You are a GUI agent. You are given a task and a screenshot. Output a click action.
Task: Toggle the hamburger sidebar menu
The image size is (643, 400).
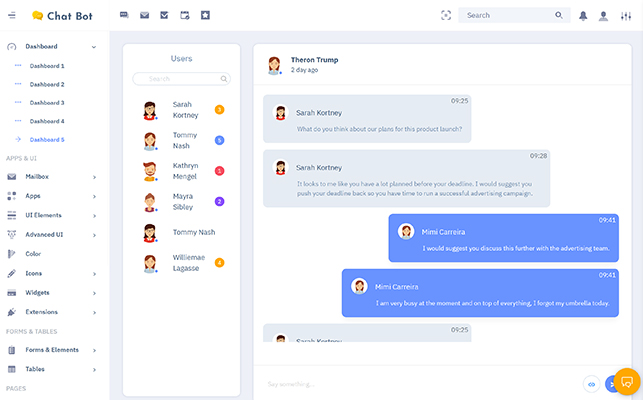[10, 15]
